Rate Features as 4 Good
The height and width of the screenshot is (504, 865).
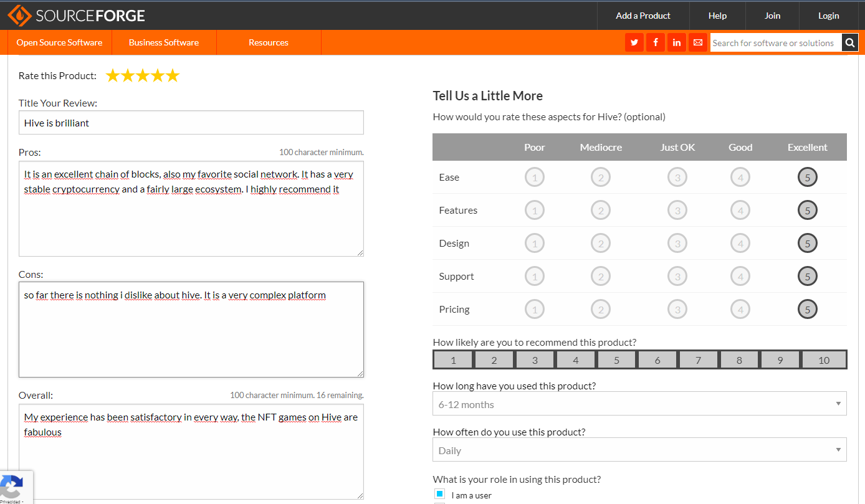740,211
